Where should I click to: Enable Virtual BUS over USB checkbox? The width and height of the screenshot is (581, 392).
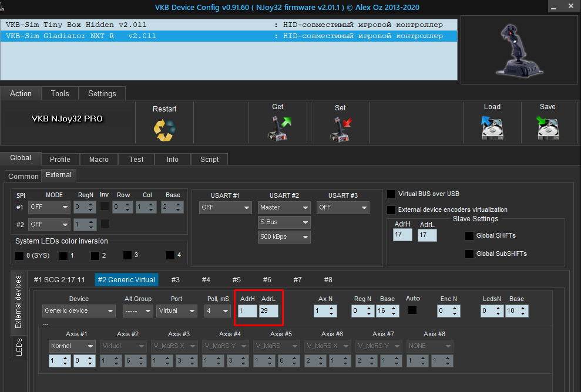(x=392, y=194)
